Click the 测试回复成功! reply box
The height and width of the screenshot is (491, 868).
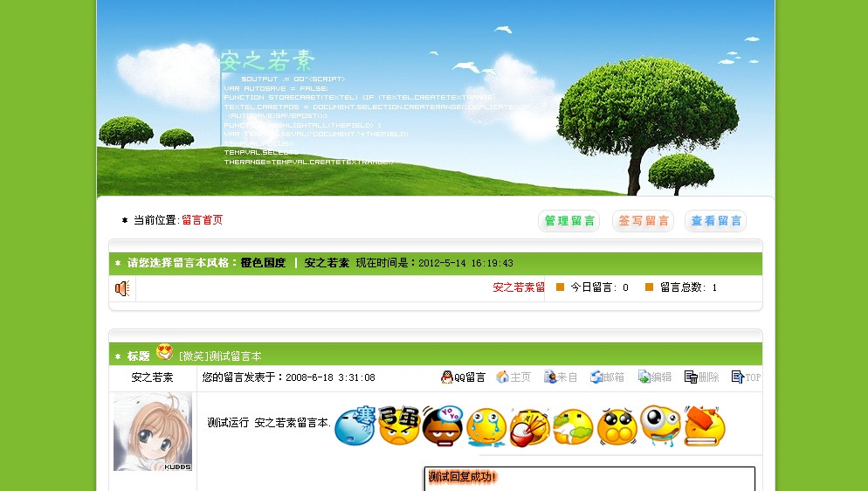[589, 478]
